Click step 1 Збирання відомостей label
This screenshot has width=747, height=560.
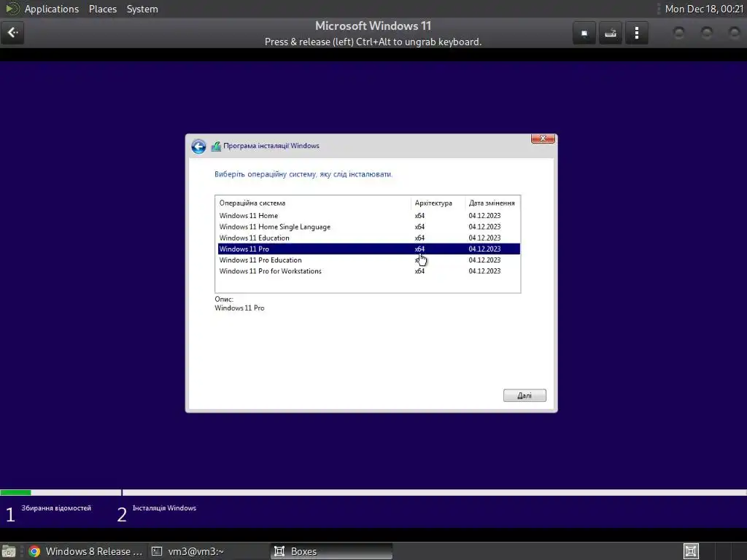55,508
